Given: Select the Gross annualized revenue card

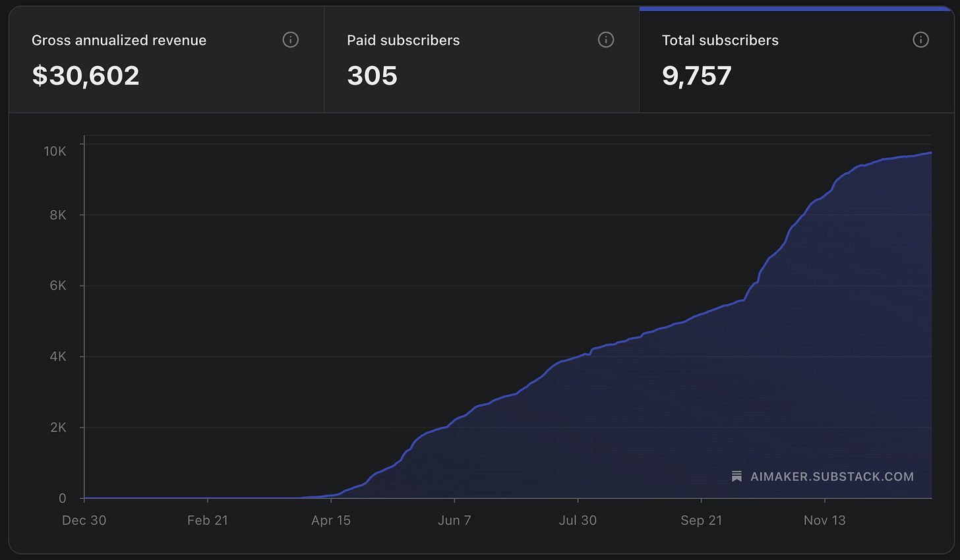Looking at the screenshot, I should coord(165,59).
